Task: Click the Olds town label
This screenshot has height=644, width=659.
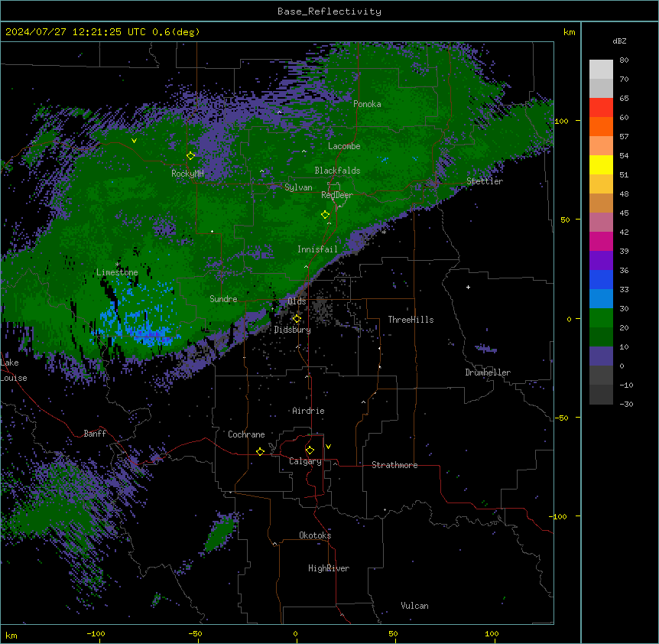Action: coord(297,301)
